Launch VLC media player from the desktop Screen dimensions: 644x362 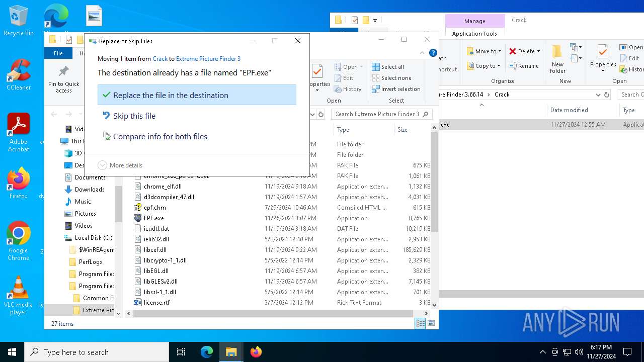[x=19, y=296]
